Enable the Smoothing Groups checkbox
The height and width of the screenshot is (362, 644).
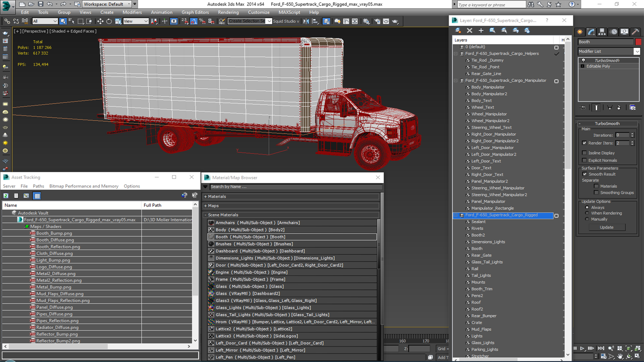pos(596,192)
